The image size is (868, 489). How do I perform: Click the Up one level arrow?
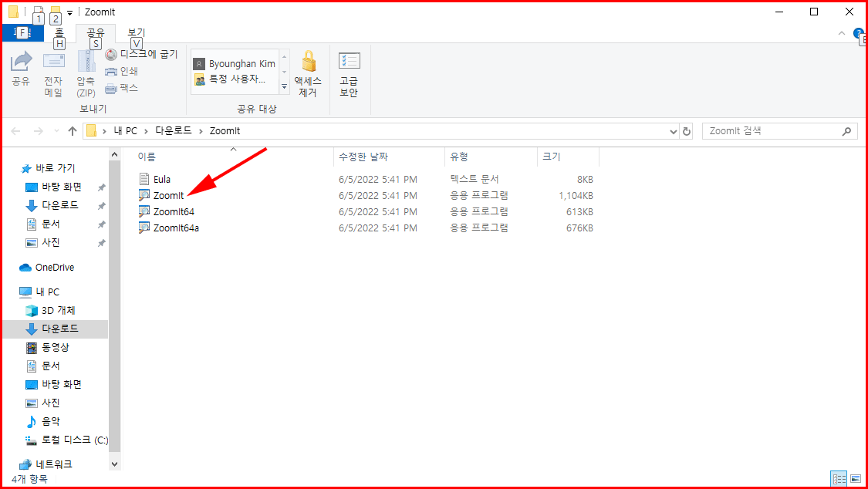(72, 131)
